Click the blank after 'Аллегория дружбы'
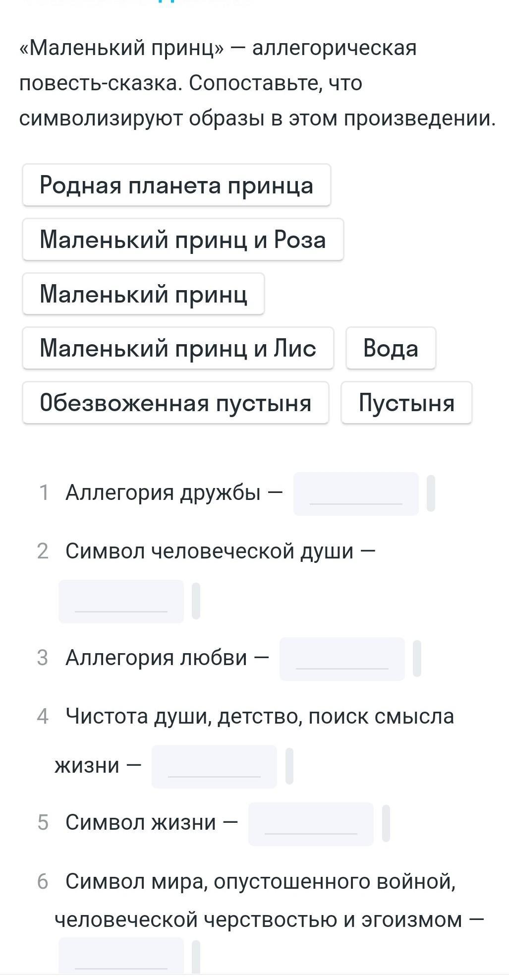 356,493
